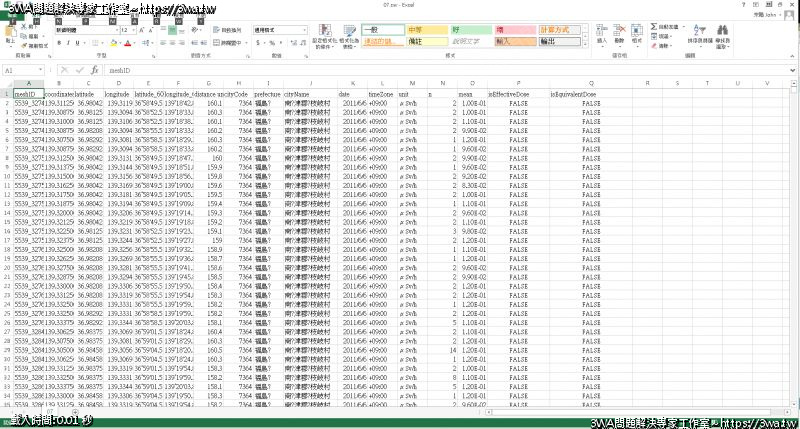
Task: Open the number format combo box
Action: coord(281,30)
